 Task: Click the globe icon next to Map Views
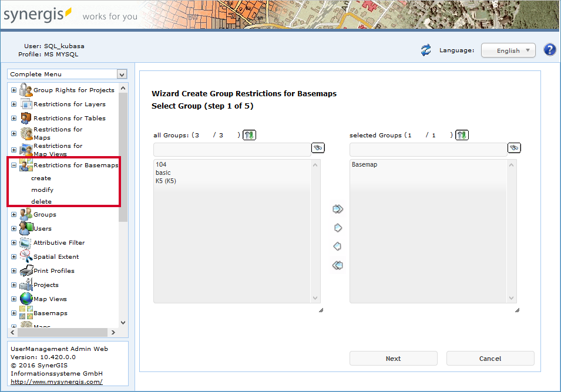pyautogui.click(x=26, y=299)
